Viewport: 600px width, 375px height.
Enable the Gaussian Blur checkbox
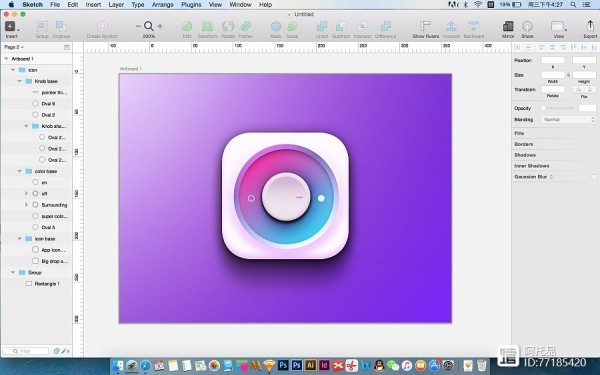[x=593, y=177]
